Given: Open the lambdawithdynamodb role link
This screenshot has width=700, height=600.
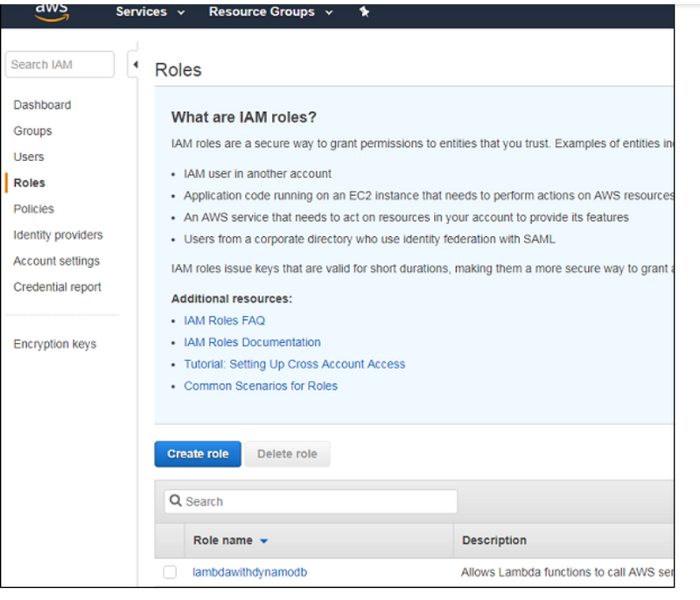Looking at the screenshot, I should (x=249, y=572).
